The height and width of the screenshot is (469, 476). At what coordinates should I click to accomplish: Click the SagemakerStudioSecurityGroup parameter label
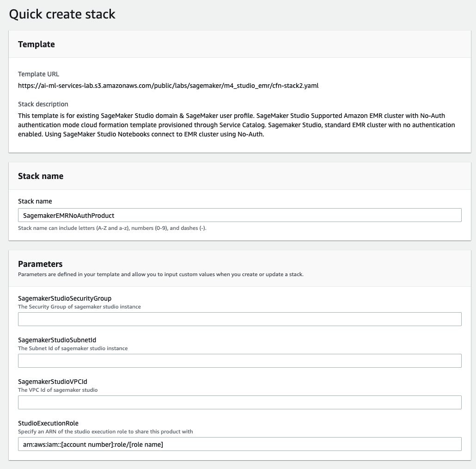pyautogui.click(x=65, y=298)
